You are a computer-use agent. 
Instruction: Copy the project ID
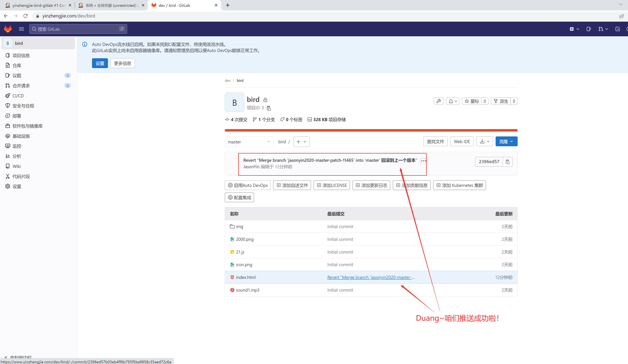coord(269,108)
